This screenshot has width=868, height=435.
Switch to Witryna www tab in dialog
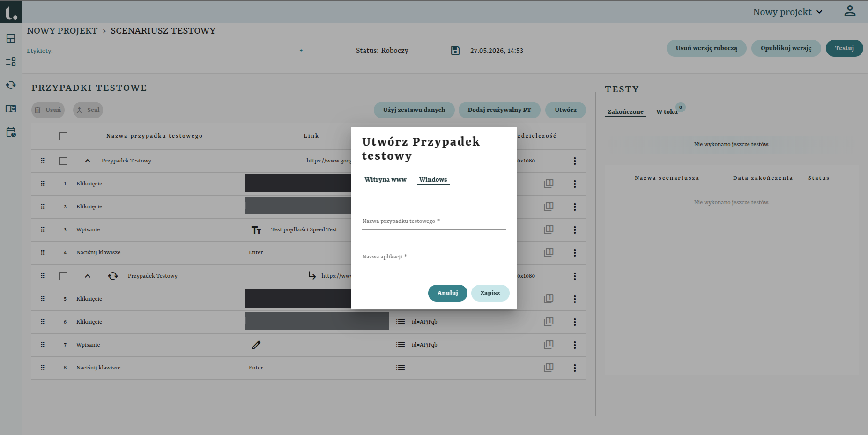[x=386, y=179]
